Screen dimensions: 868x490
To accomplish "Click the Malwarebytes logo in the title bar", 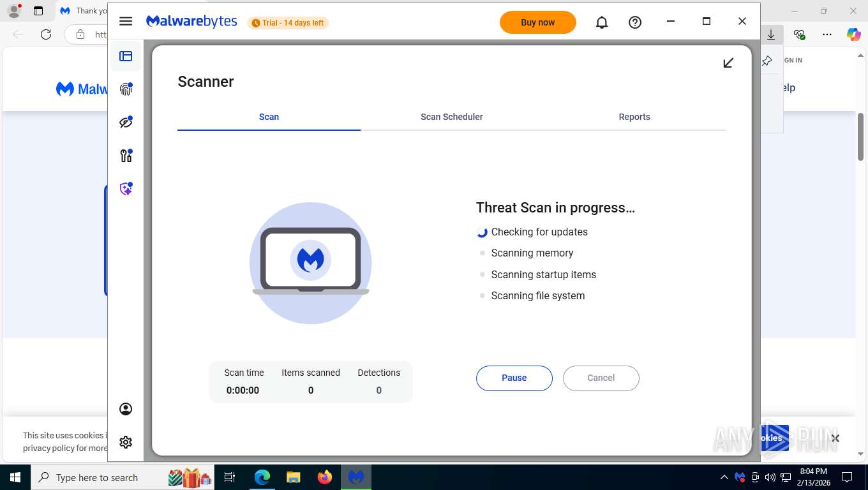I will [191, 22].
